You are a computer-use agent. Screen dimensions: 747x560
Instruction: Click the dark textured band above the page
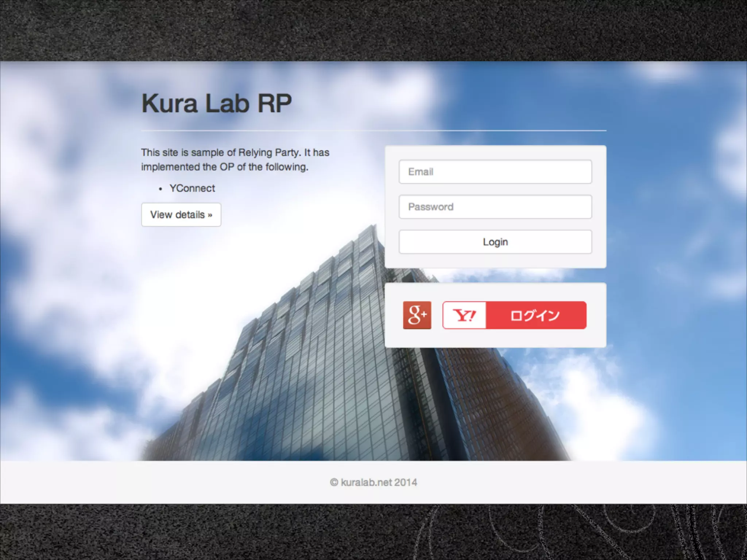pos(373,30)
